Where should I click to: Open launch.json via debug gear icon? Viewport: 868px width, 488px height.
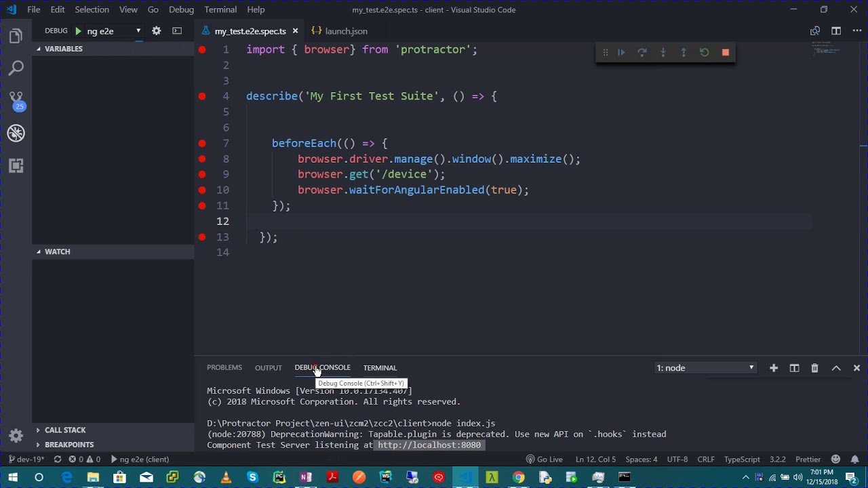tap(156, 31)
